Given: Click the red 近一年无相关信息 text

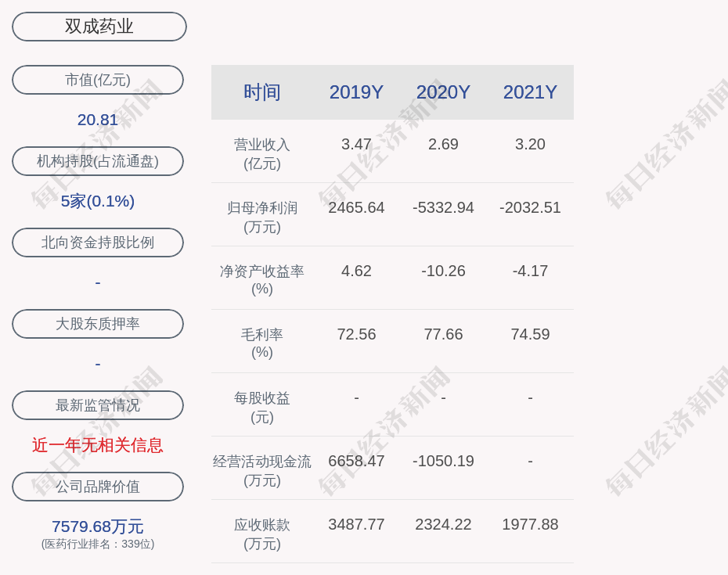Looking at the screenshot, I should click(98, 445).
